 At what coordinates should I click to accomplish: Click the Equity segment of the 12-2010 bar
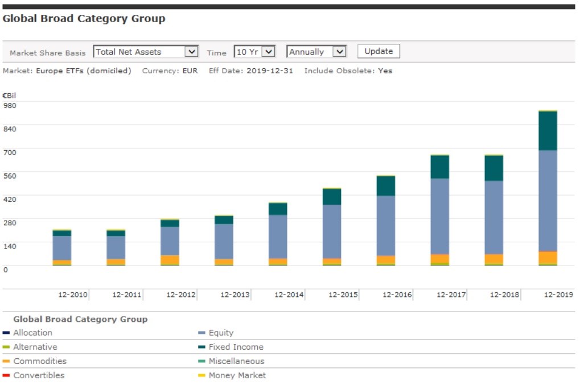pos(61,248)
